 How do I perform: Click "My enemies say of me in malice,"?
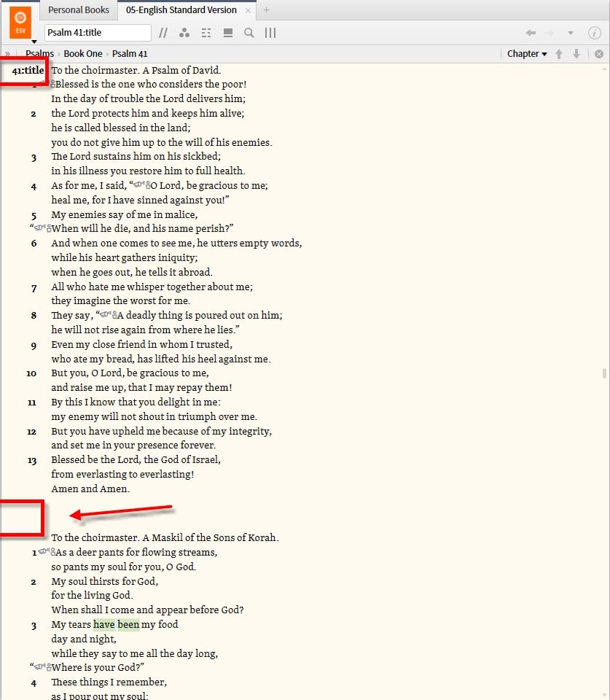pyautogui.click(x=125, y=214)
